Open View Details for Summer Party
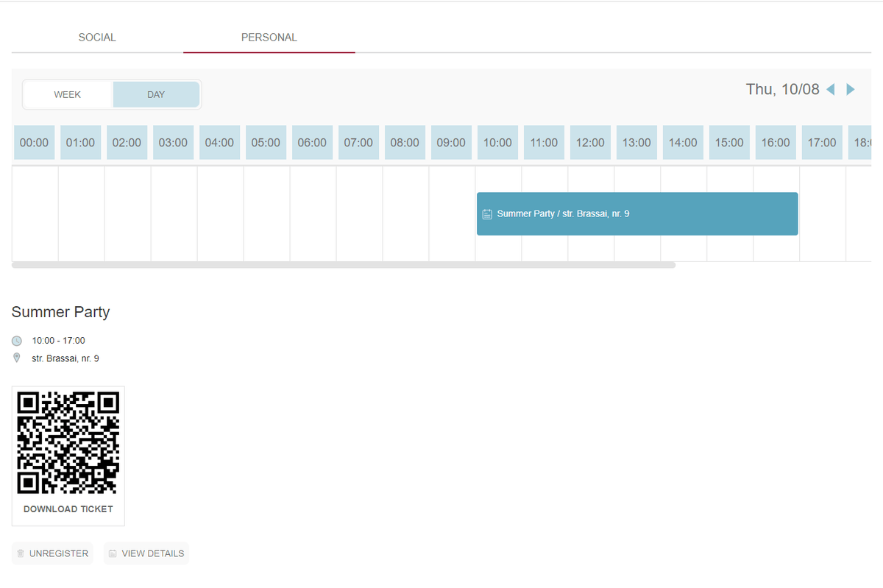Viewport: 883px width, 588px height. [146, 553]
